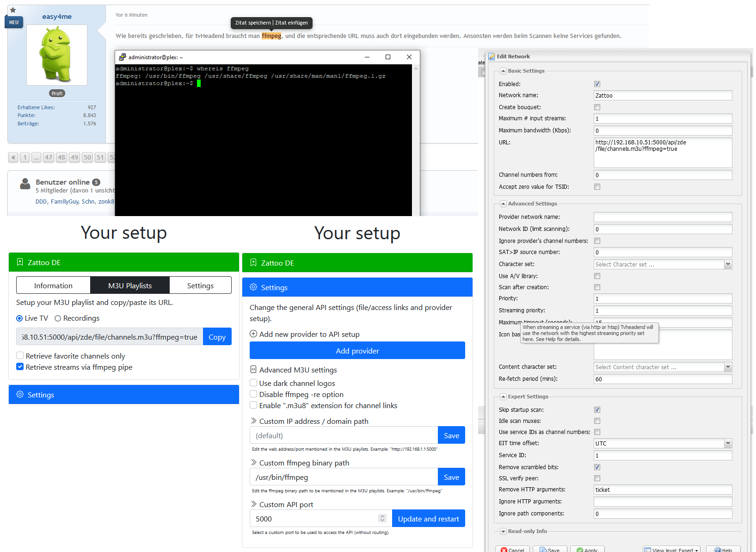This screenshot has width=756, height=552.
Task: Save the Custom ffmpeg binary path
Action: [x=451, y=477]
